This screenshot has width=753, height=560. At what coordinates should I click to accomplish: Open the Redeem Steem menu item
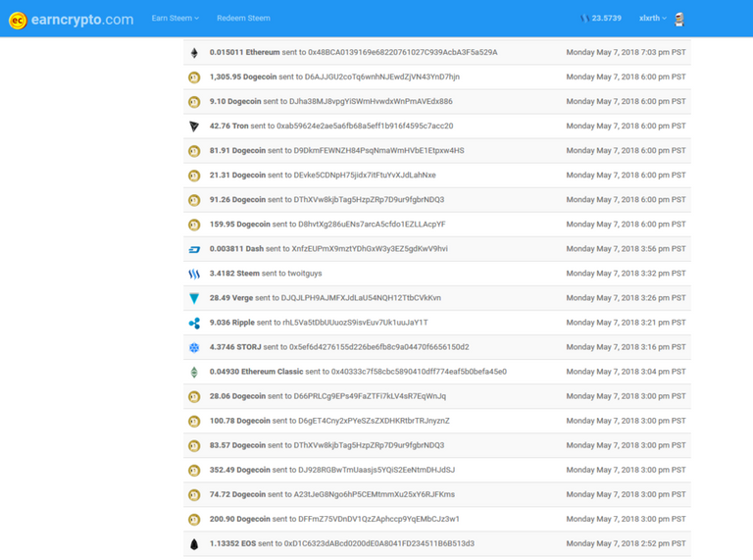pyautogui.click(x=243, y=19)
